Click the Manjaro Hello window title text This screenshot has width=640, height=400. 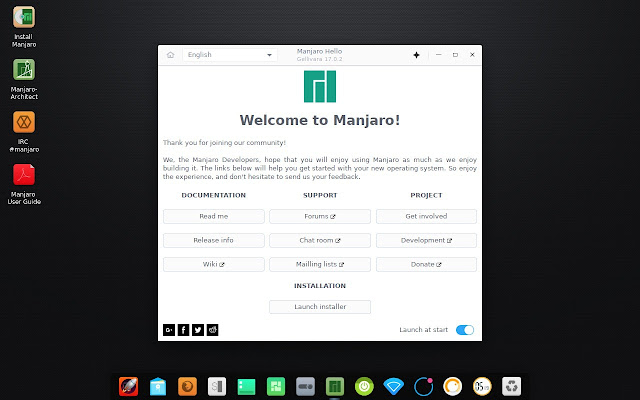[x=319, y=51]
